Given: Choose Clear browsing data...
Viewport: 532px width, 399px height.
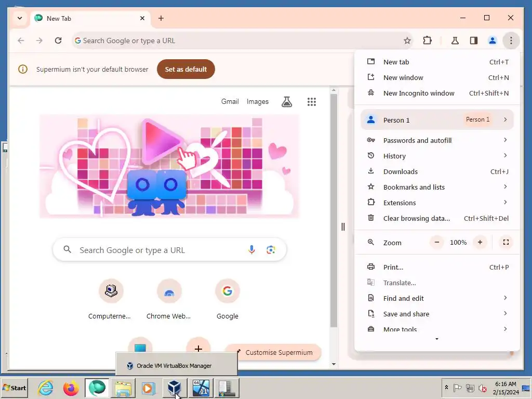Looking at the screenshot, I should point(437,219).
